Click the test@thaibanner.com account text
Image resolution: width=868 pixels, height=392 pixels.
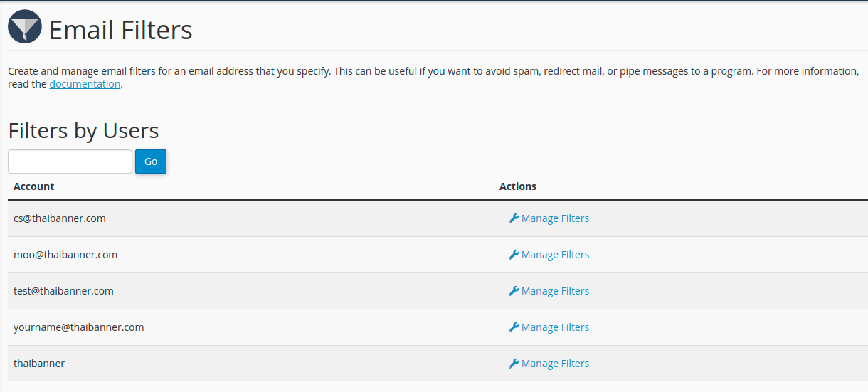[63, 291]
